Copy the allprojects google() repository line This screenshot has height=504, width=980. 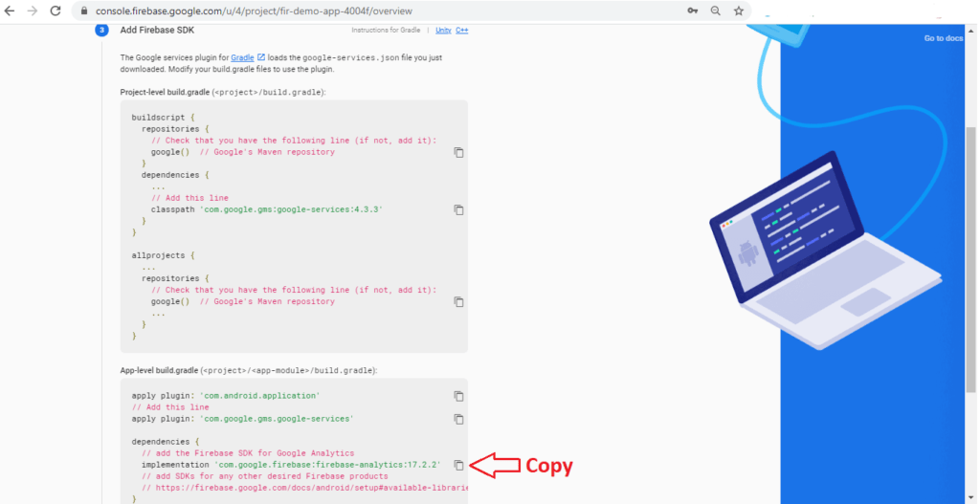[x=458, y=301]
